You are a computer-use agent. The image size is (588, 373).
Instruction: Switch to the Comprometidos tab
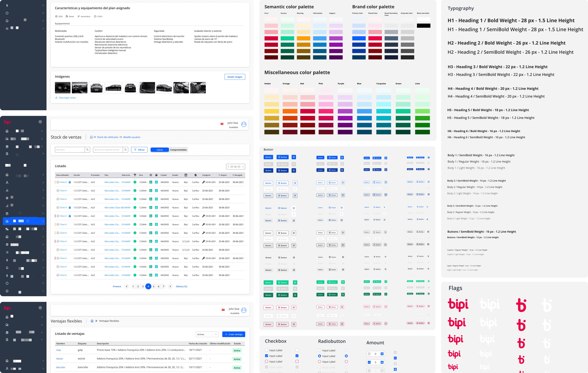pos(178,150)
